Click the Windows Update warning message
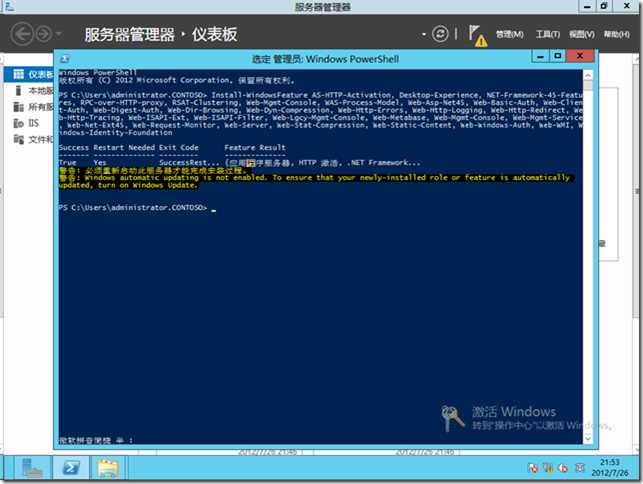The height and width of the screenshot is (484, 643). [x=315, y=181]
